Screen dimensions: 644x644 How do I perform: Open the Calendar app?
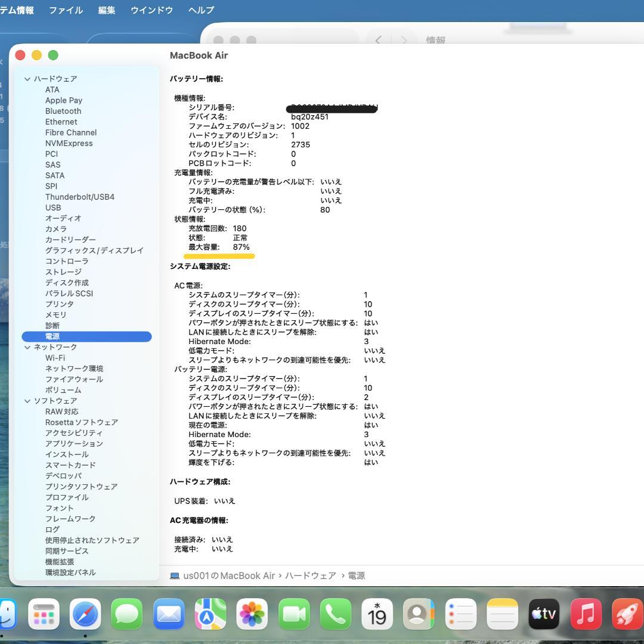click(x=377, y=614)
